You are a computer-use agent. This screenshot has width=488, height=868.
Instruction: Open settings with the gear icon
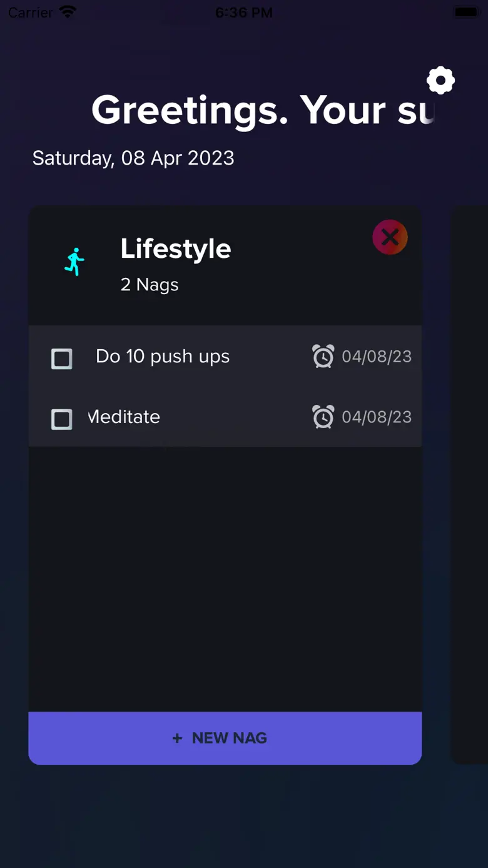[x=440, y=81]
